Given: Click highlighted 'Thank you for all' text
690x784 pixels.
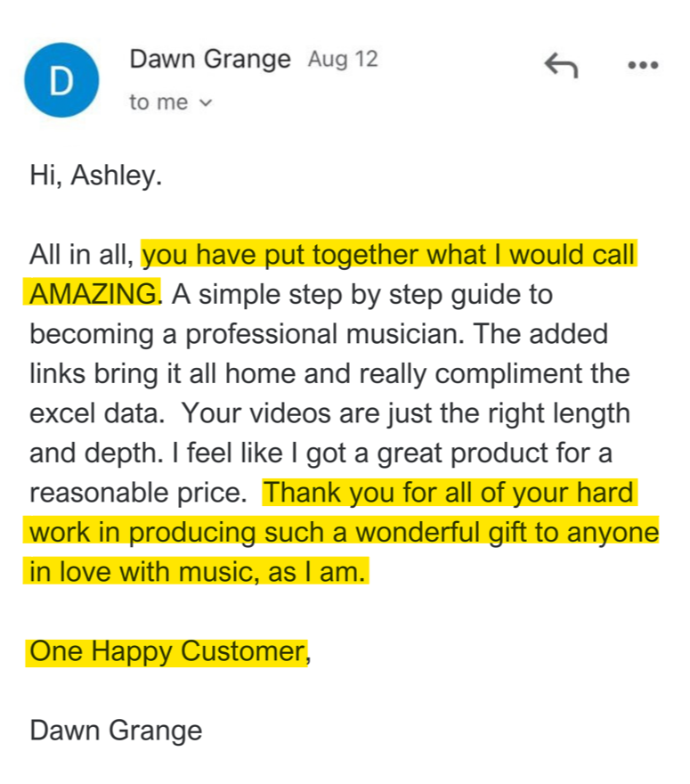Looking at the screenshot, I should pos(369,493).
